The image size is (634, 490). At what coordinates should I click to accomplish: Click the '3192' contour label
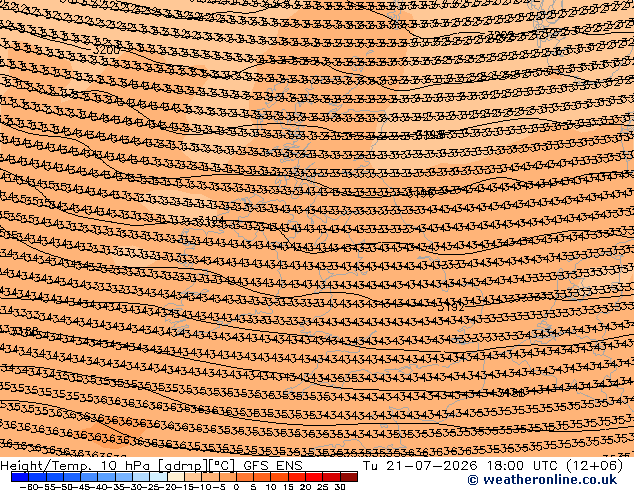tap(451, 308)
